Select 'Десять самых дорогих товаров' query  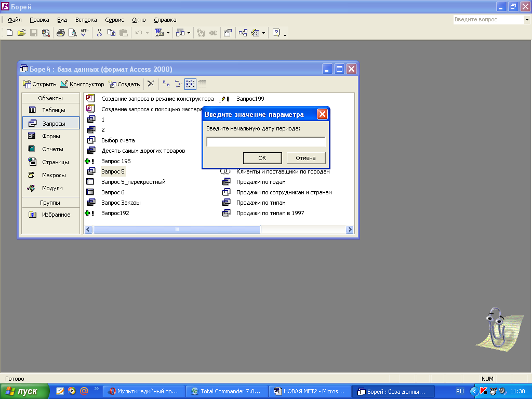point(143,151)
